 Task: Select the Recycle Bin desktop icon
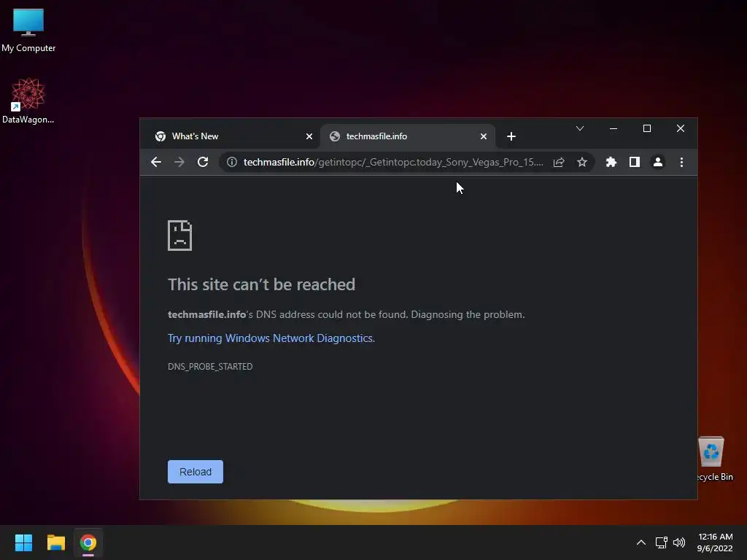713,459
